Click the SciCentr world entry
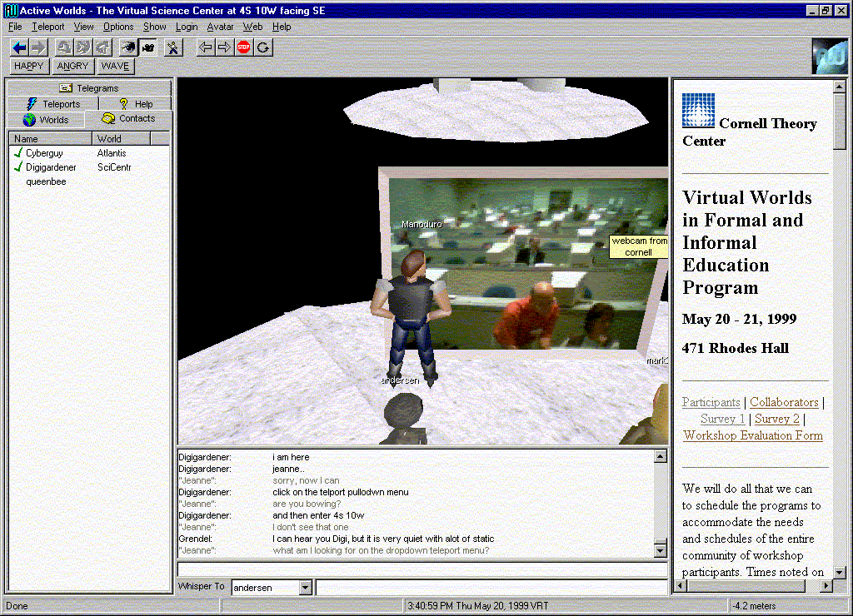Image resolution: width=853 pixels, height=616 pixels. point(114,167)
